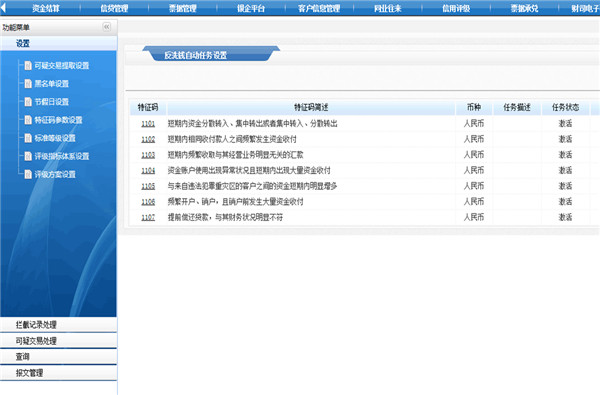Screen dimensions: 600x395
Task: Click the 特征码 column header
Action: (148, 108)
